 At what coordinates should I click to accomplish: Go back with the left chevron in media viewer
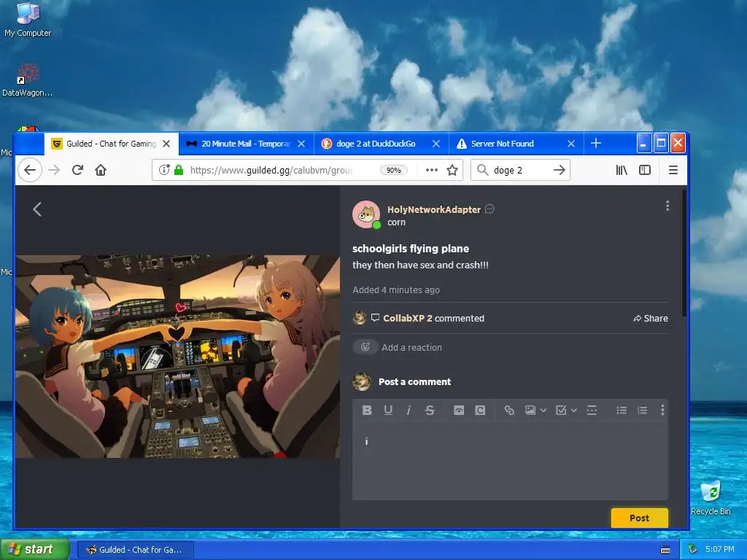click(x=37, y=209)
